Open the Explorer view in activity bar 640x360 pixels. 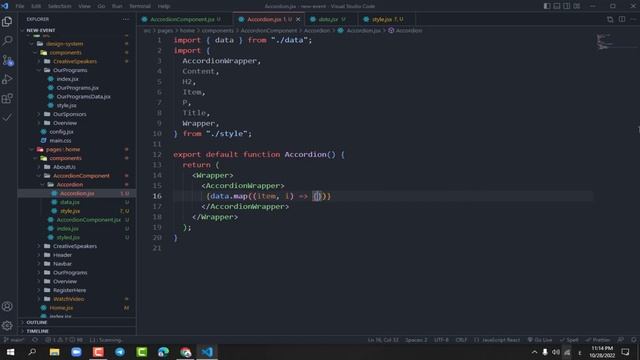pyautogui.click(x=7, y=21)
